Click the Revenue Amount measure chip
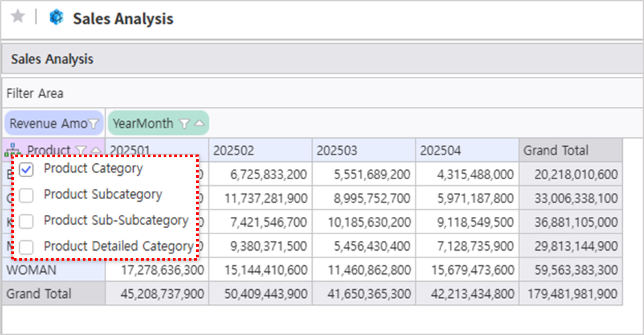The image size is (644, 335). (x=54, y=123)
